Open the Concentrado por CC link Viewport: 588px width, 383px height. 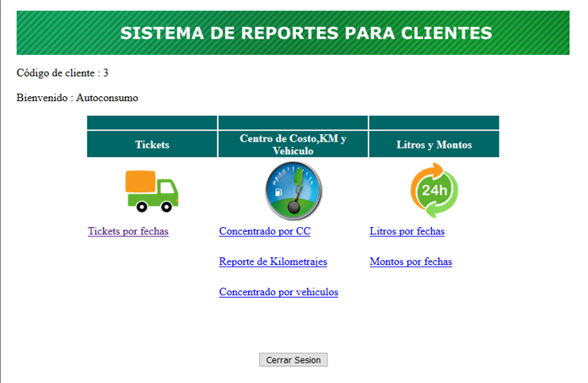[265, 231]
